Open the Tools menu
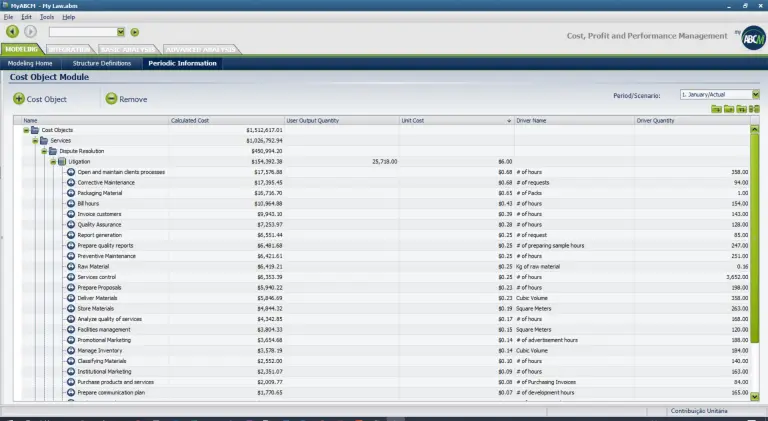This screenshot has width=768, height=421. [x=47, y=17]
